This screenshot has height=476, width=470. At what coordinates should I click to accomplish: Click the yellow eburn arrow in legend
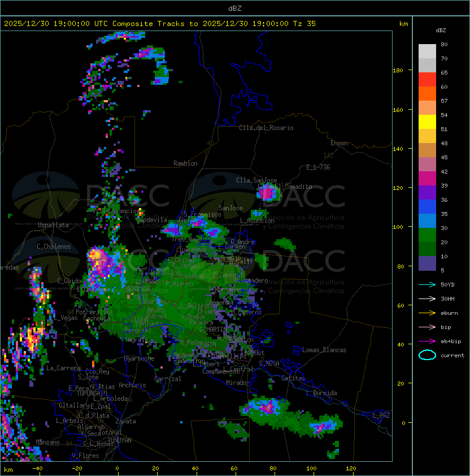click(x=427, y=313)
